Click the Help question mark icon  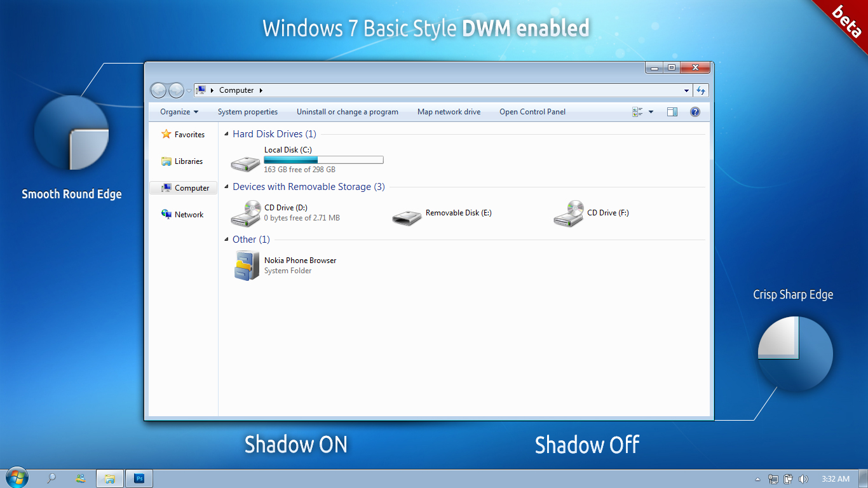(695, 112)
